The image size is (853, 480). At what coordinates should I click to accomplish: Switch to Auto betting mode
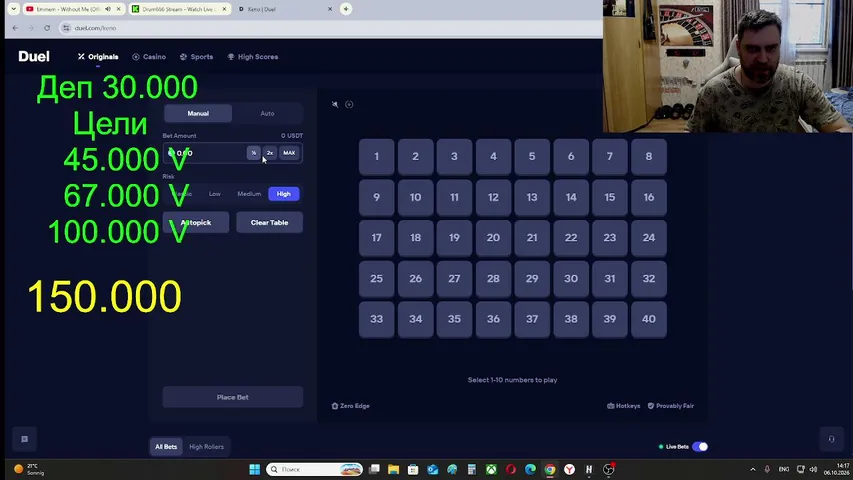[267, 113]
